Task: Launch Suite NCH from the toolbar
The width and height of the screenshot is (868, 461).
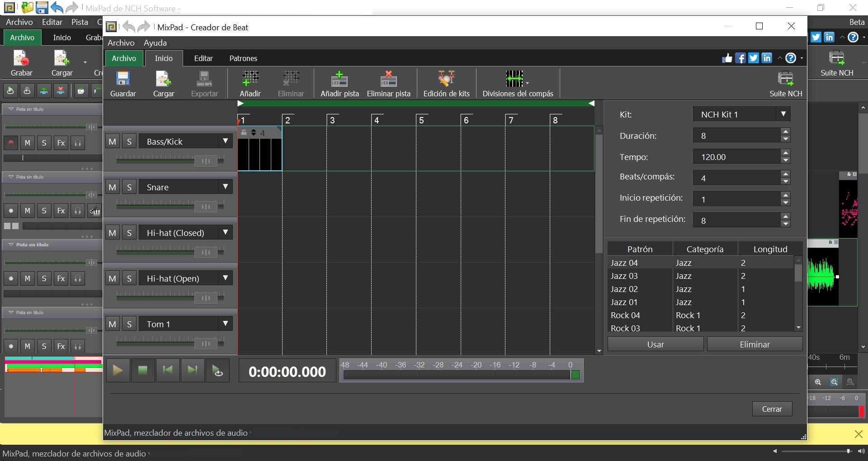Action: [786, 83]
